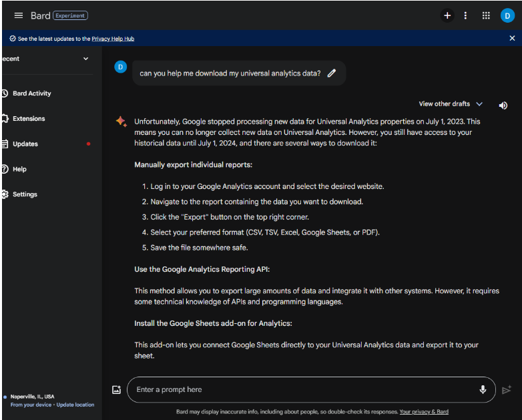This screenshot has height=420, width=522.
Task: Edit the prompt with pencil icon
Action: tap(332, 73)
